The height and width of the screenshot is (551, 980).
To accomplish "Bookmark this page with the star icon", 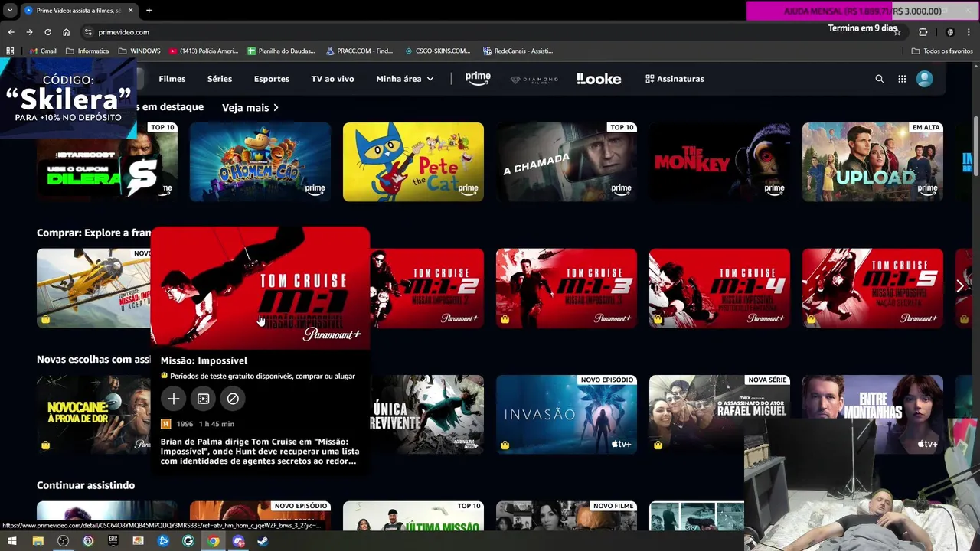I will tap(897, 32).
